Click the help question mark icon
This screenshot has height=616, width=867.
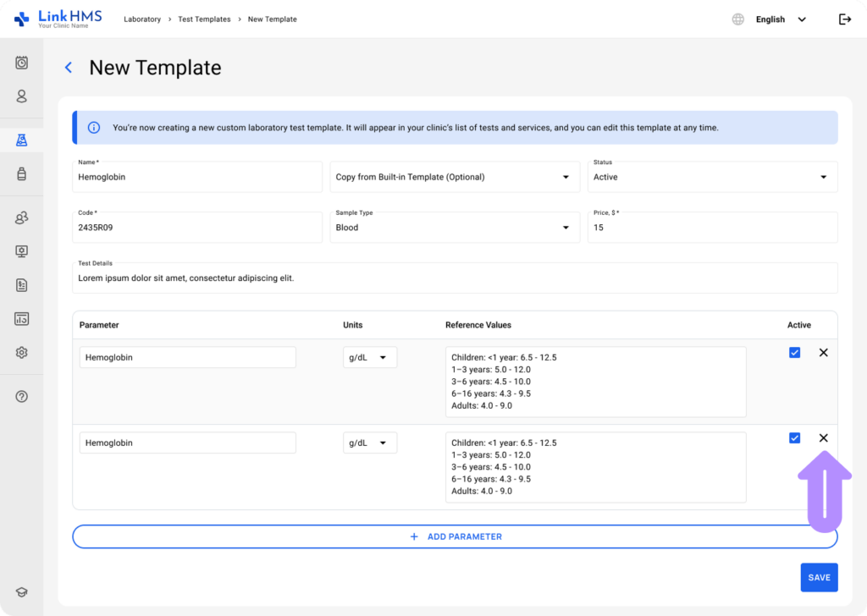coord(21,396)
